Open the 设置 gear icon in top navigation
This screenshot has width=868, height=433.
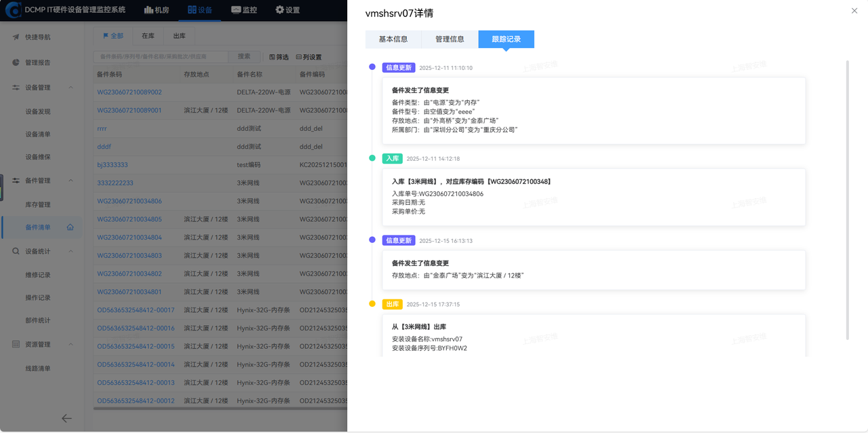point(279,10)
